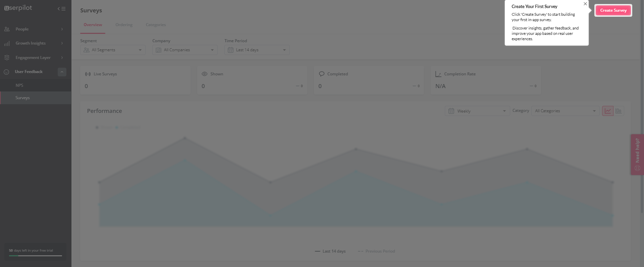Click the free trial progress bar
This screenshot has height=267, width=644.
(x=35, y=256)
